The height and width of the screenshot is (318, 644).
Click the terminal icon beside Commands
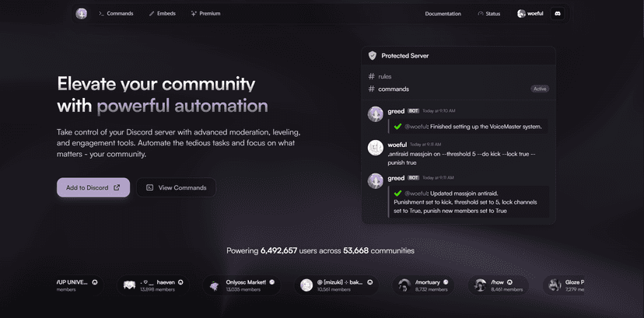(x=101, y=13)
